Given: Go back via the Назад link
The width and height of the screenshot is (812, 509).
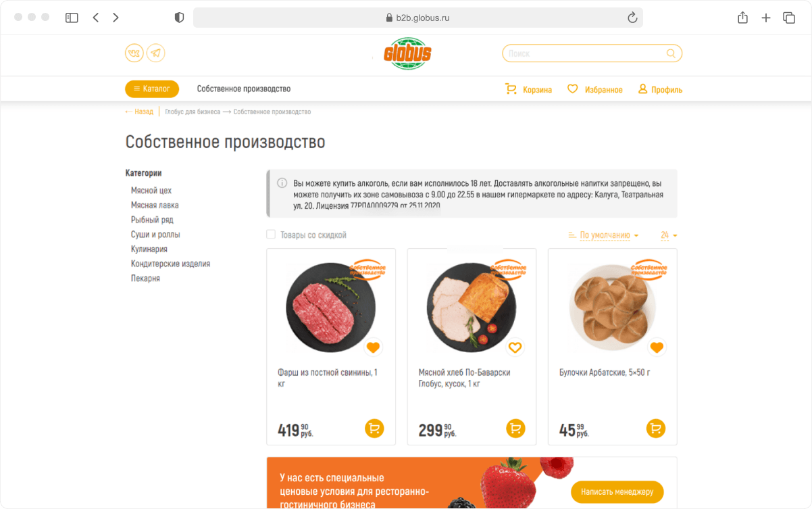Looking at the screenshot, I should coord(140,112).
